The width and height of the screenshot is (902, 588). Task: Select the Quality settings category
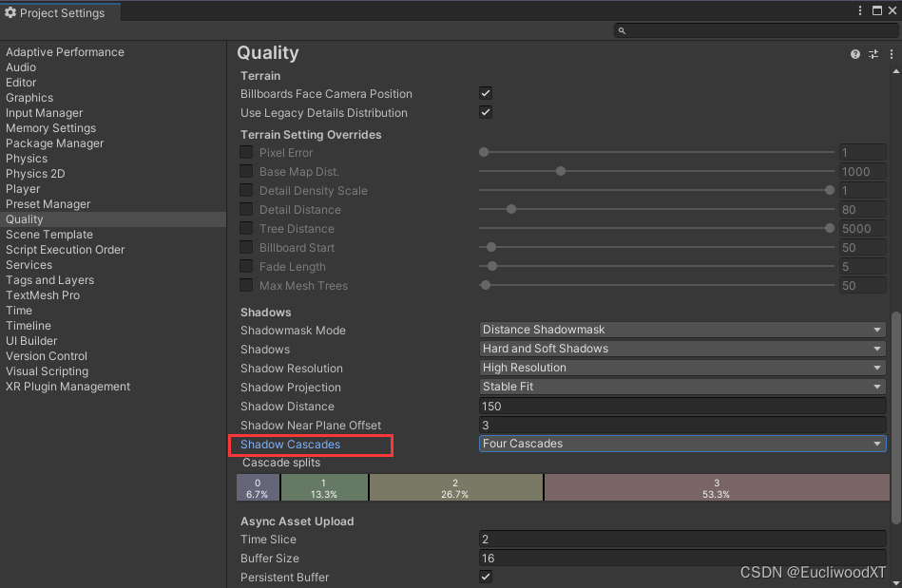pos(113,219)
